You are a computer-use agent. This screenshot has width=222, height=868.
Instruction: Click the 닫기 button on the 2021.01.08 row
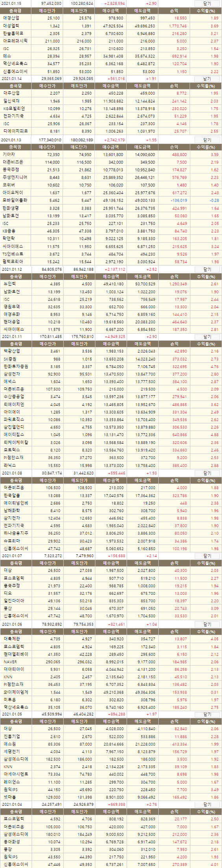point(207,473)
